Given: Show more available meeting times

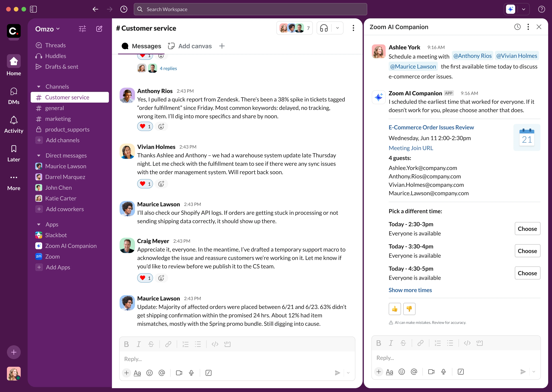Looking at the screenshot, I should tap(410, 290).
